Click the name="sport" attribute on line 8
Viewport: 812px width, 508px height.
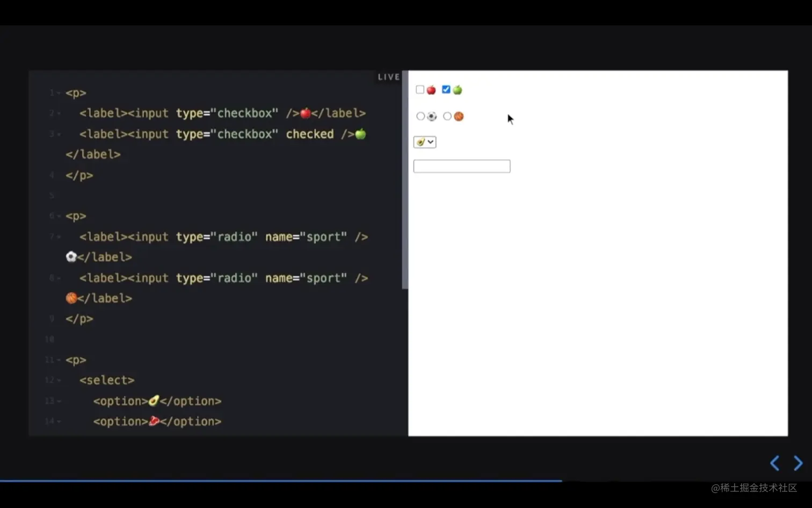tap(306, 278)
